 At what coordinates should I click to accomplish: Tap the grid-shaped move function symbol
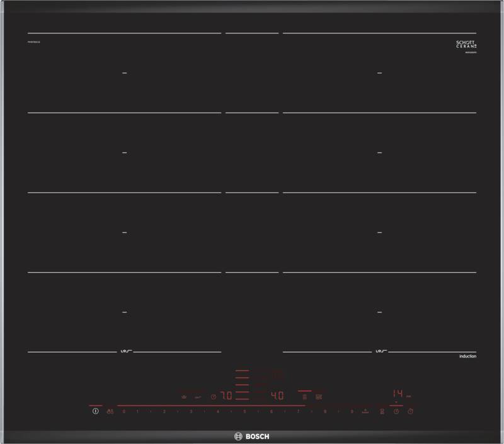(x=319, y=397)
